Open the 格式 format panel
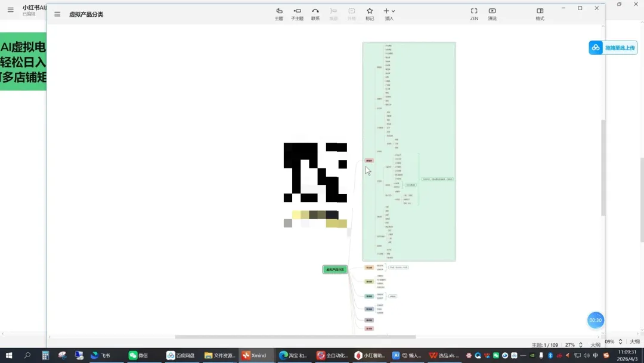 (540, 14)
